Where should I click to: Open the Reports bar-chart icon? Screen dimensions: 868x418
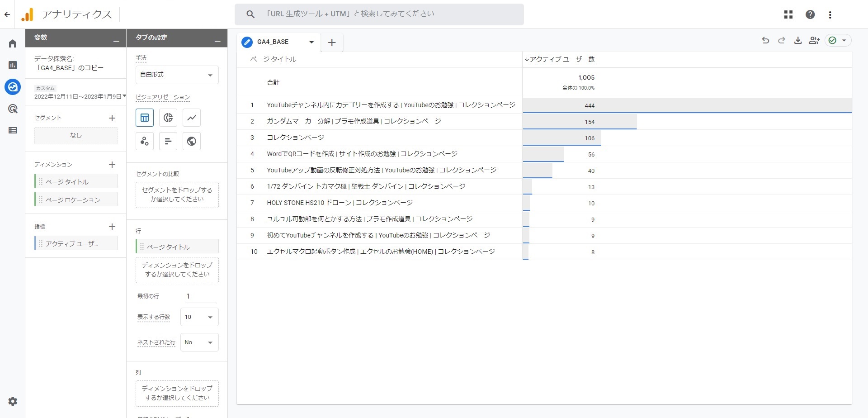point(13,65)
